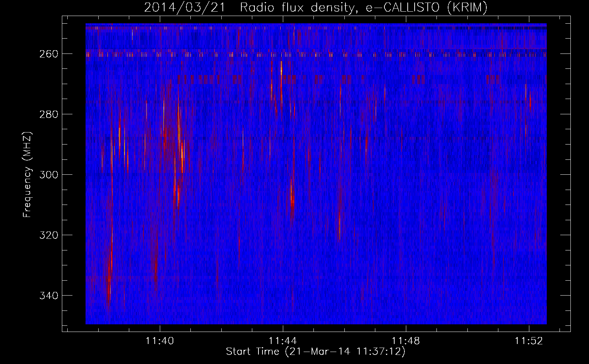Viewport: 589px width, 364px height.
Task: Click the 300 frequency tick label
Action: pyautogui.click(x=49, y=175)
